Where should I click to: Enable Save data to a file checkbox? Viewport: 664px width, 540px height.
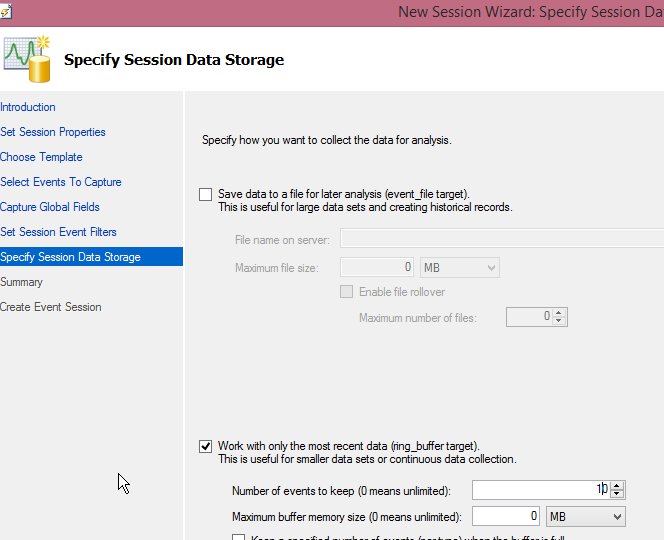pos(206,194)
